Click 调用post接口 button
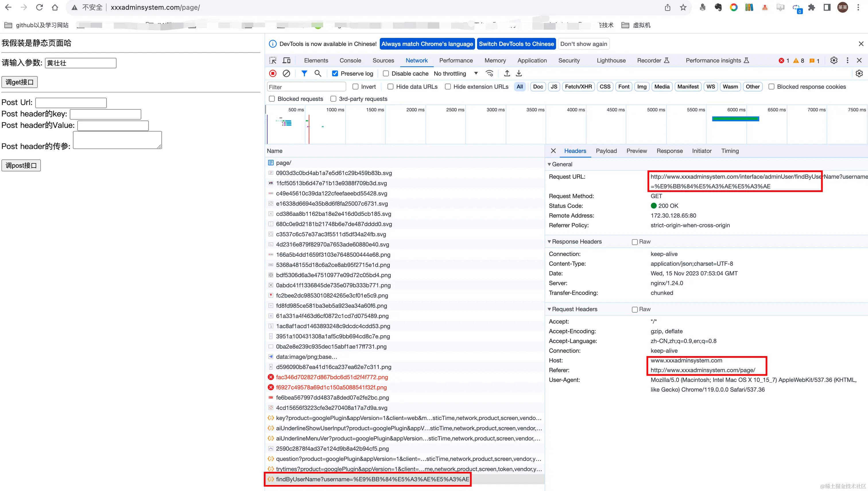This screenshot has width=868, height=491. click(x=21, y=165)
